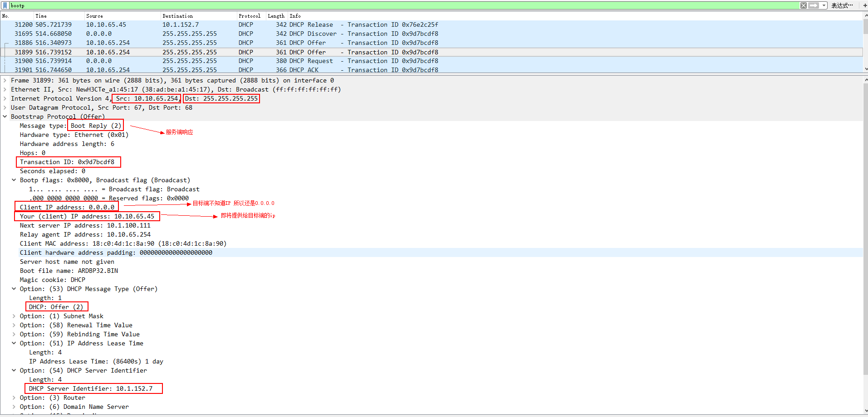Expand the Ethernet II tree node

pos(5,90)
